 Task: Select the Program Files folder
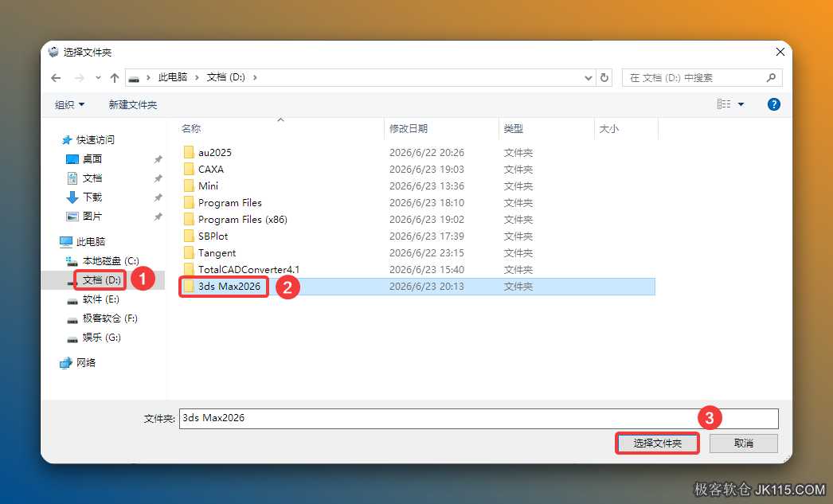point(229,203)
